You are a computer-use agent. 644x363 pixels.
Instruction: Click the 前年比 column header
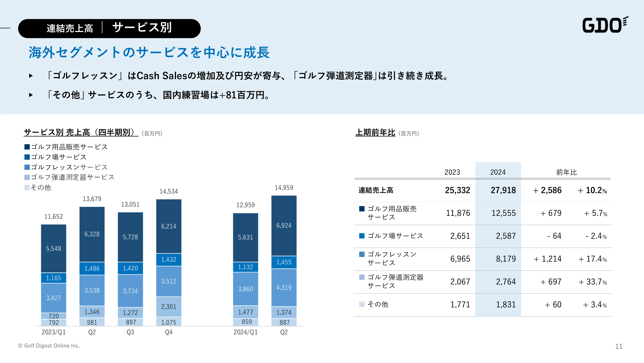566,172
